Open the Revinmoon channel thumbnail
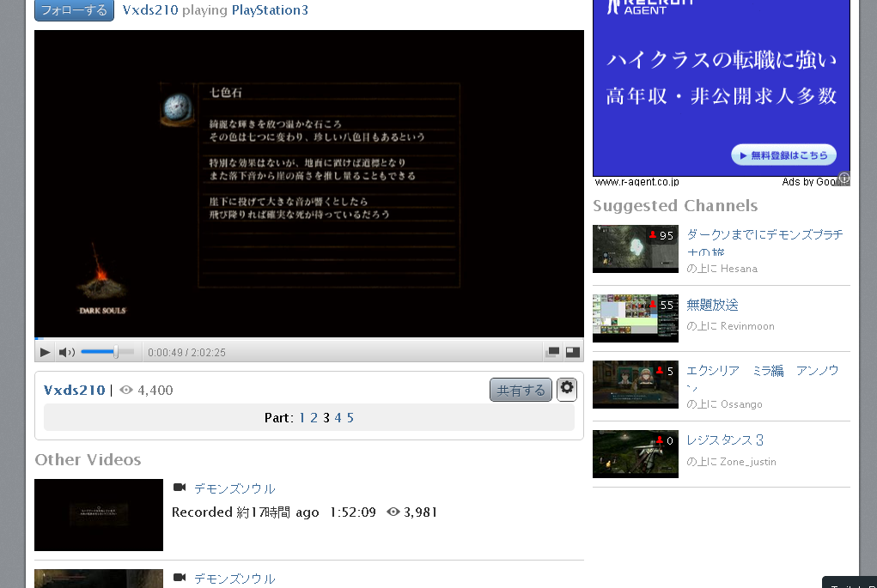Screen dimensions: 877x588 pyautogui.click(x=636, y=318)
